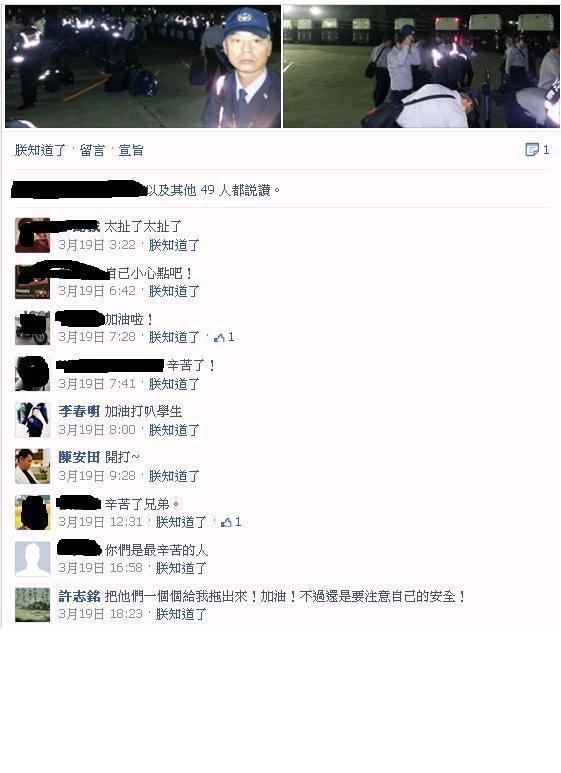The width and height of the screenshot is (561, 773).
Task: Open 陳安田 profile name link
Action: coord(79,457)
